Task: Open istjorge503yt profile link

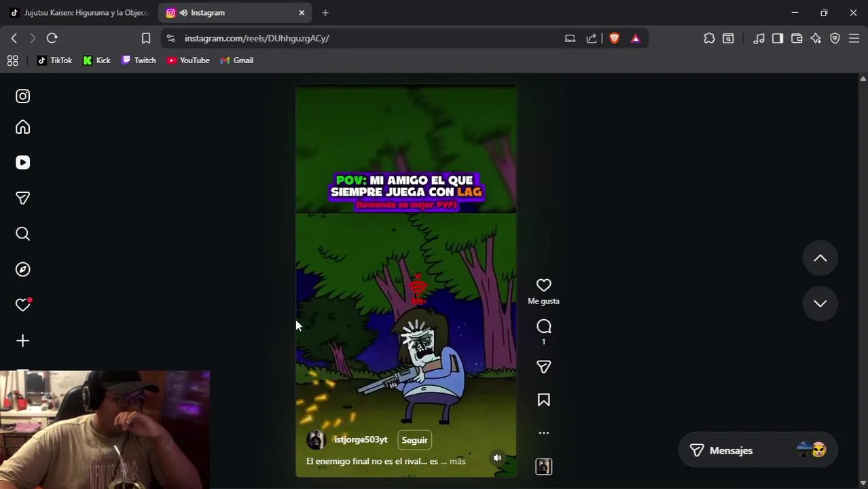Action: (361, 439)
